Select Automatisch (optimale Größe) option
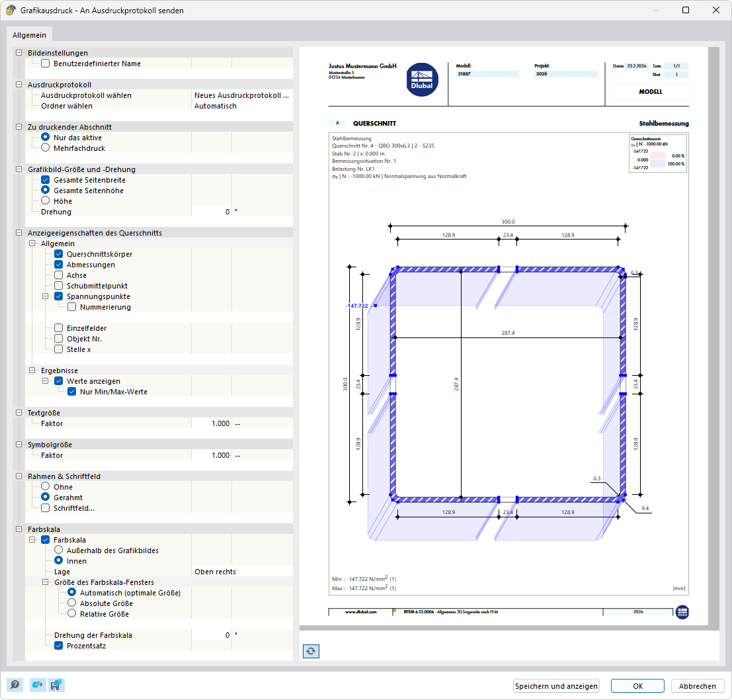 click(71, 593)
